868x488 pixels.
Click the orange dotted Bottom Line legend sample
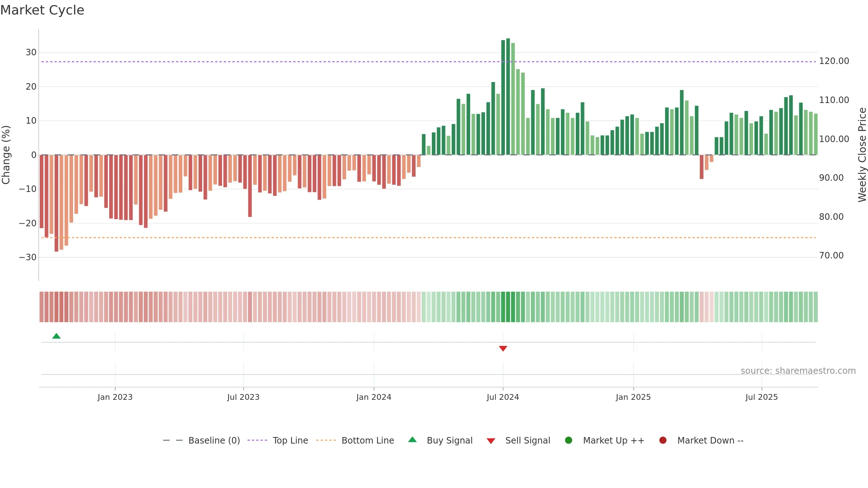point(326,440)
